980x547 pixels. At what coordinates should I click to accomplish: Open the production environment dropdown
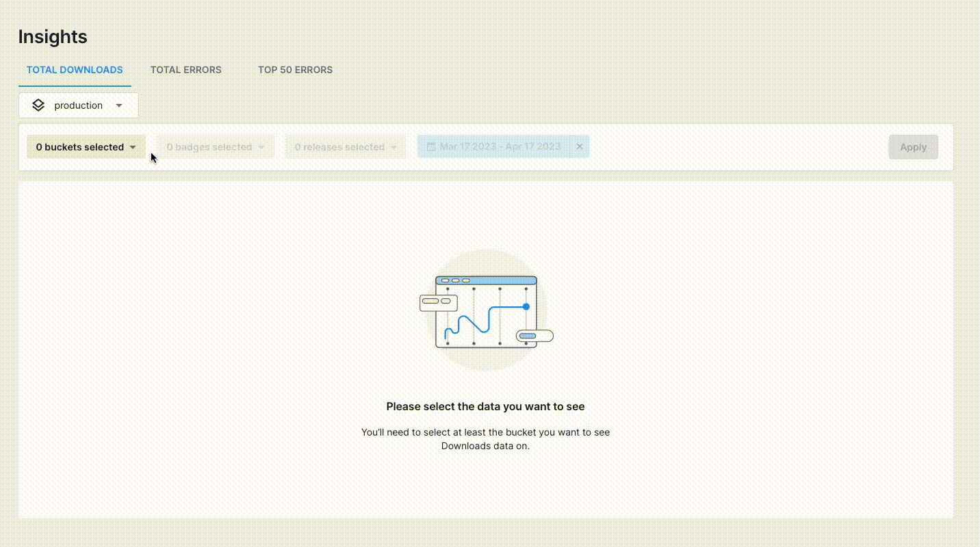pyautogui.click(x=79, y=105)
